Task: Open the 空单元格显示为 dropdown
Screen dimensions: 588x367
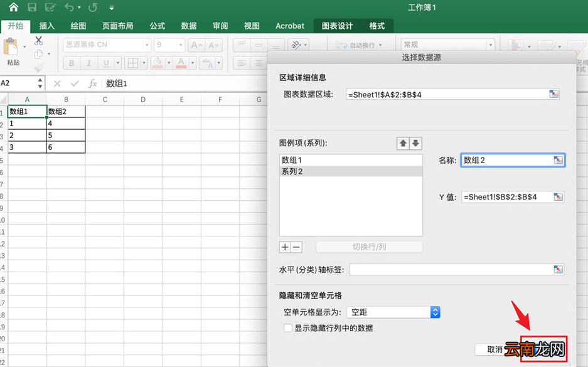Action: (393, 312)
